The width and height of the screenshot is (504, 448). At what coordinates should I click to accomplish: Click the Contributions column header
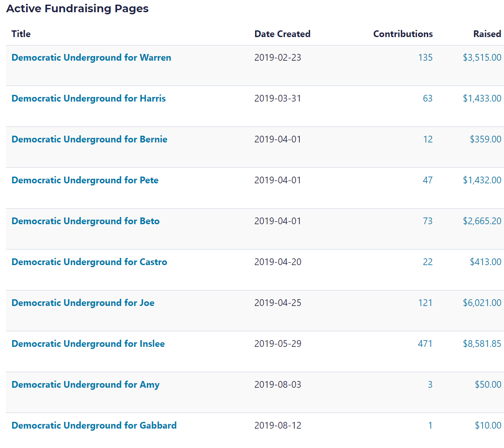pyautogui.click(x=403, y=34)
